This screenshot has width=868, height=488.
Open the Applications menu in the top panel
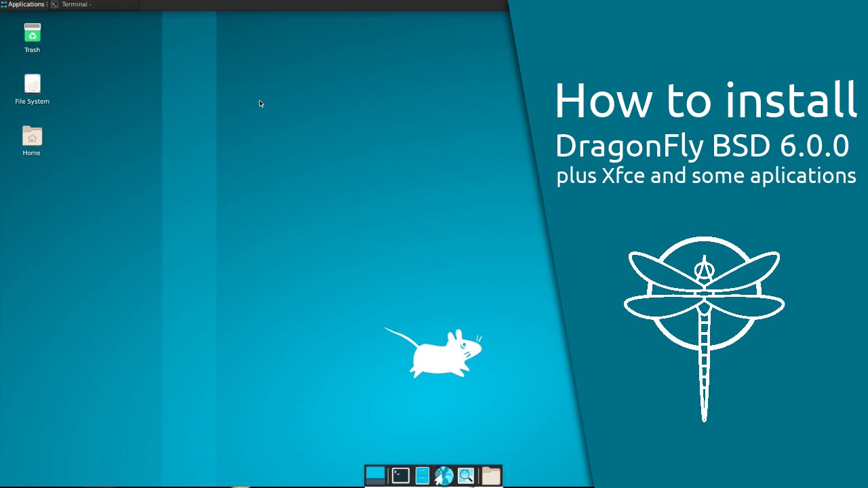pos(23,4)
